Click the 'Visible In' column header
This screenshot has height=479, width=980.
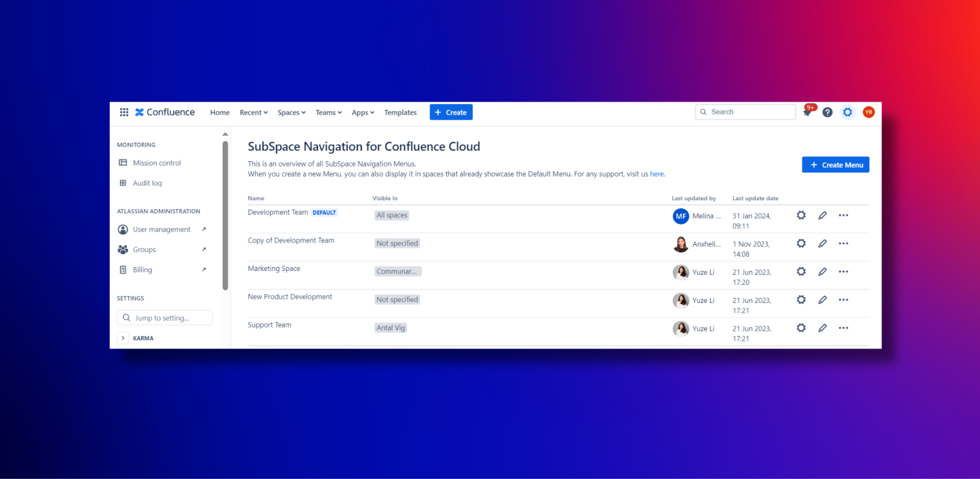[385, 199]
